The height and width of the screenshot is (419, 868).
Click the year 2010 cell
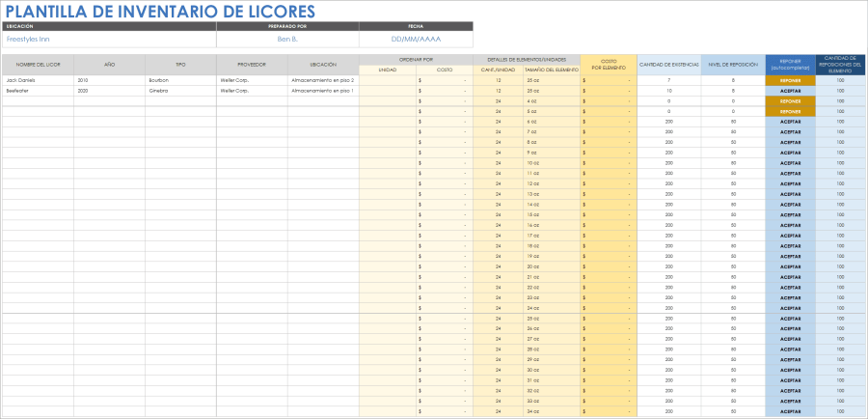[x=110, y=80]
